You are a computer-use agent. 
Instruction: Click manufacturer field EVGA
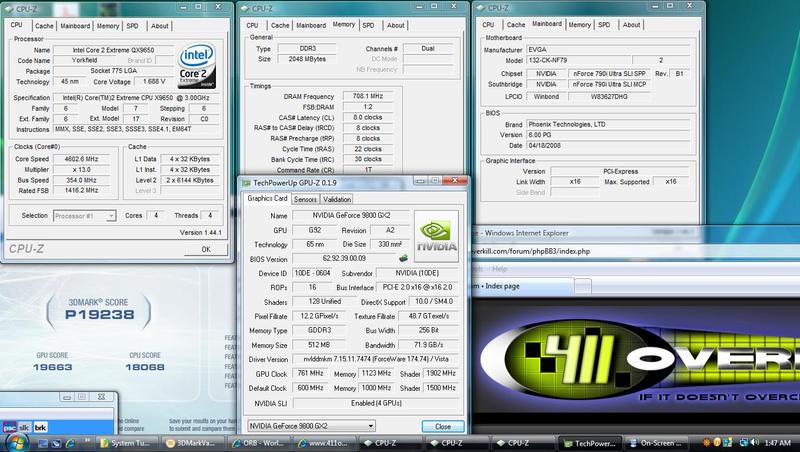608,49
